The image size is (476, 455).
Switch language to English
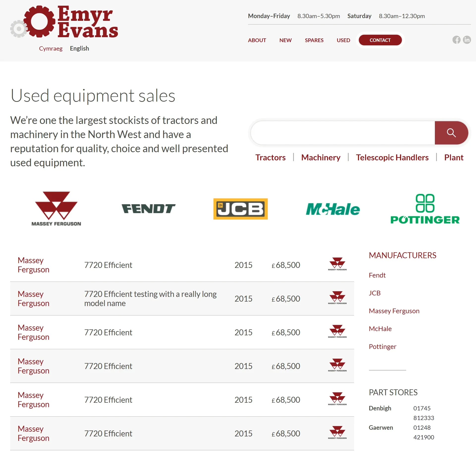(x=79, y=48)
